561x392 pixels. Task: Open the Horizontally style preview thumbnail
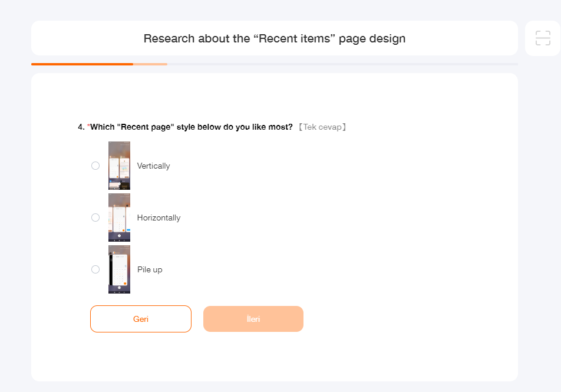pyautogui.click(x=119, y=218)
